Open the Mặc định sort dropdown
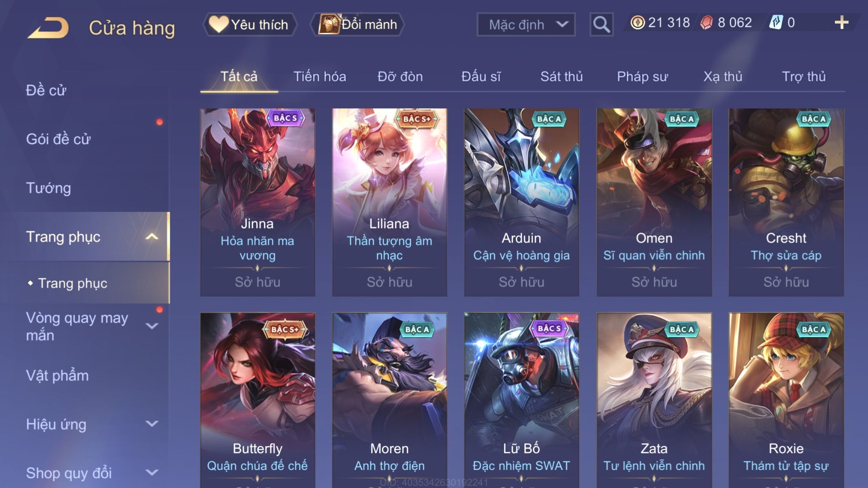 pyautogui.click(x=526, y=24)
